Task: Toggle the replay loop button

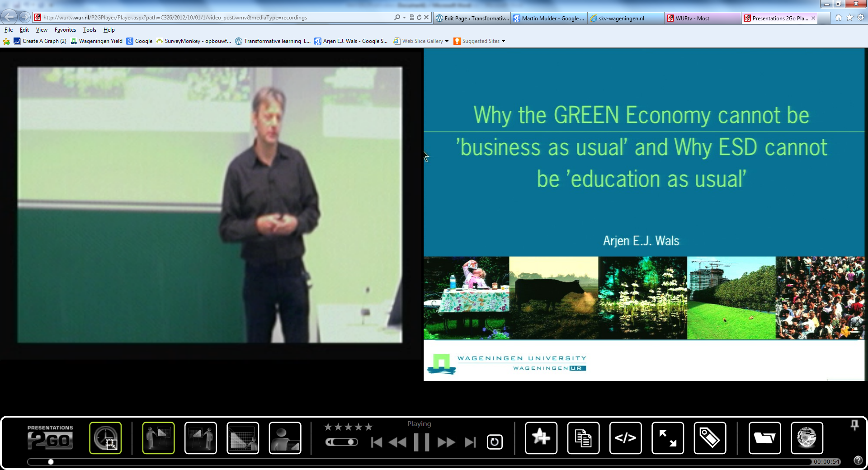Action: 495,442
